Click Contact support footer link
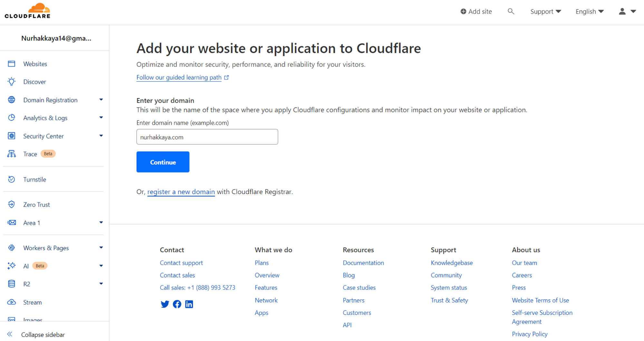644x341 pixels. click(x=181, y=263)
